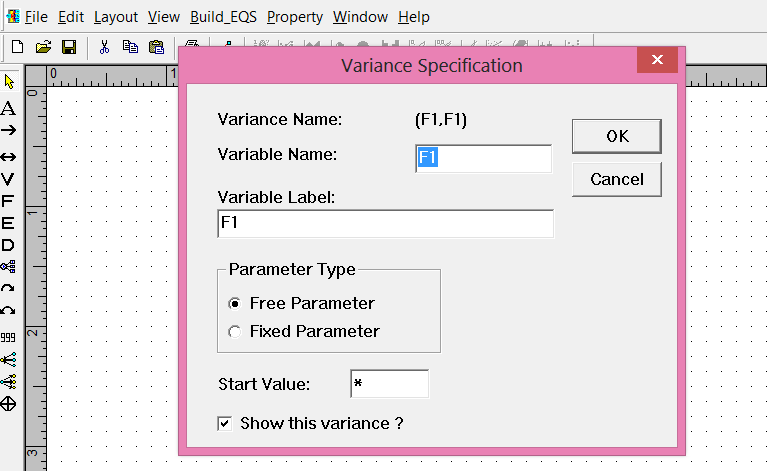Open the Layout menu

coord(116,17)
